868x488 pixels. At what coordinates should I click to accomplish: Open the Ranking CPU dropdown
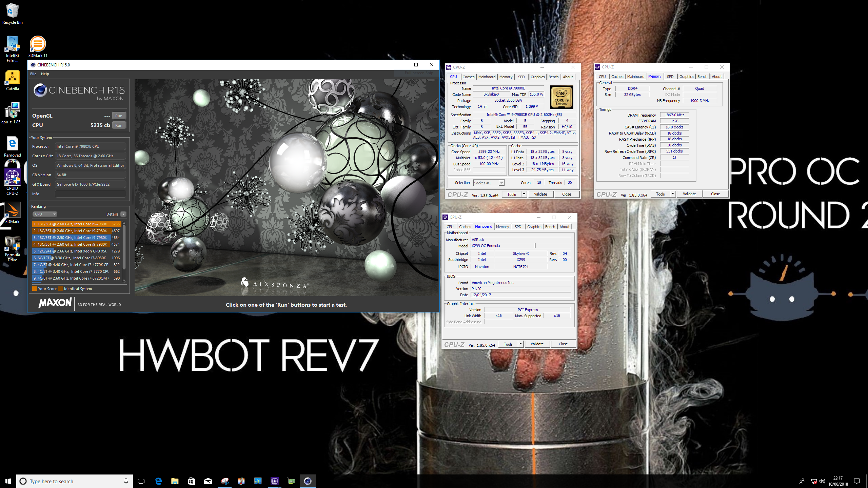45,214
